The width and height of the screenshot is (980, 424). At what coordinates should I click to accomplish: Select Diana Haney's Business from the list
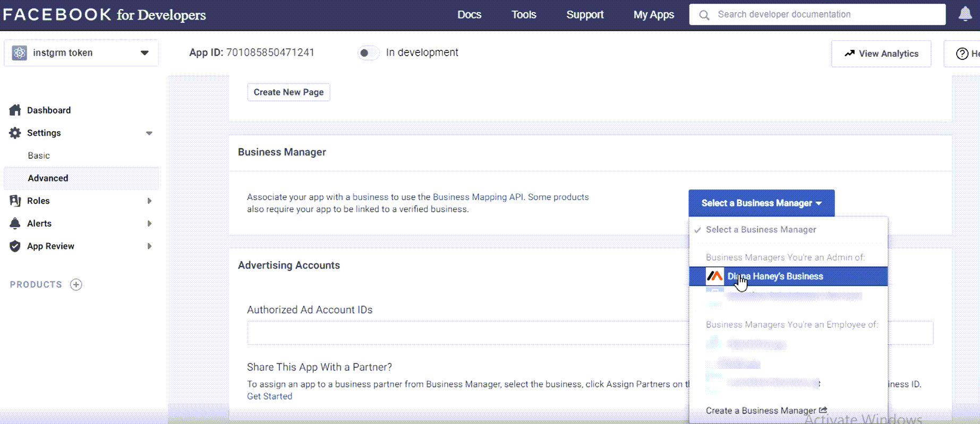pos(788,276)
